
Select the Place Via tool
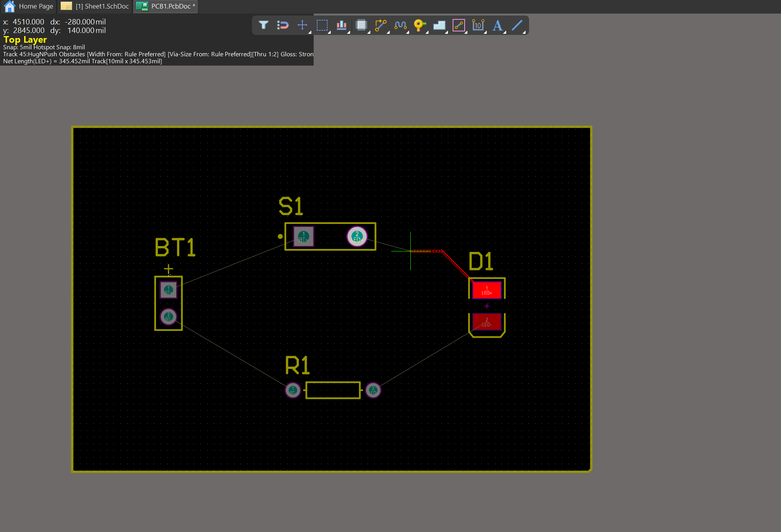pyautogui.click(x=419, y=25)
